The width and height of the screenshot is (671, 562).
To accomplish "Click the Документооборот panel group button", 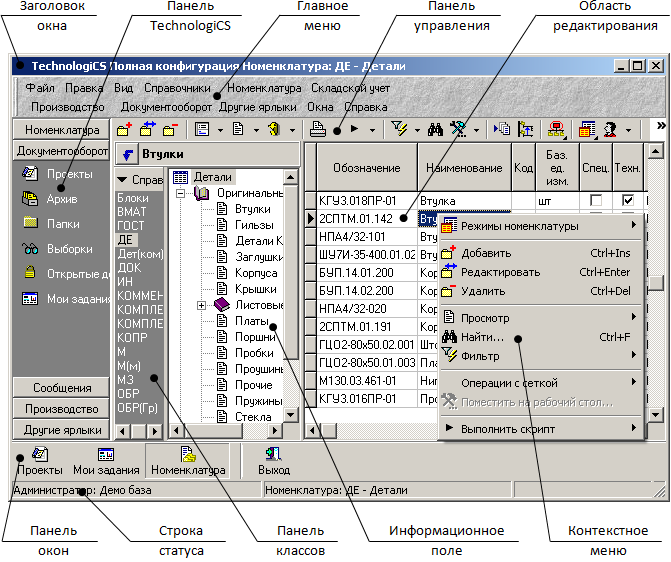I will click(62, 151).
